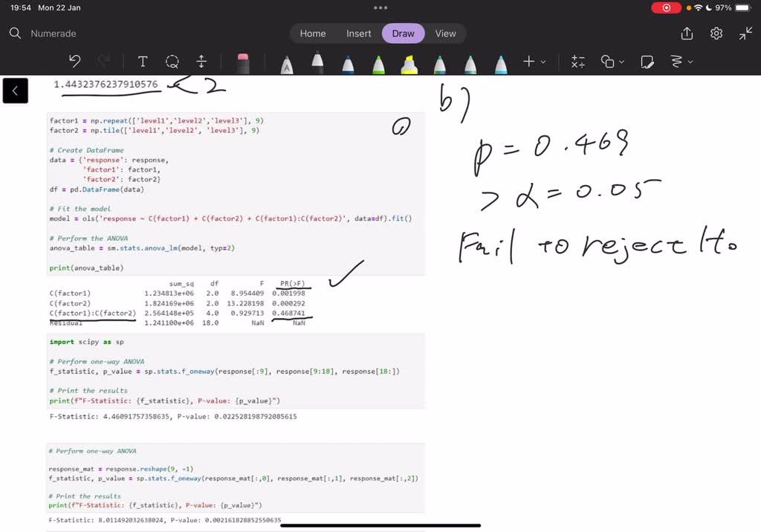Open the ink effects dropdown chevron
This screenshot has width=761, height=532.
[x=691, y=62]
